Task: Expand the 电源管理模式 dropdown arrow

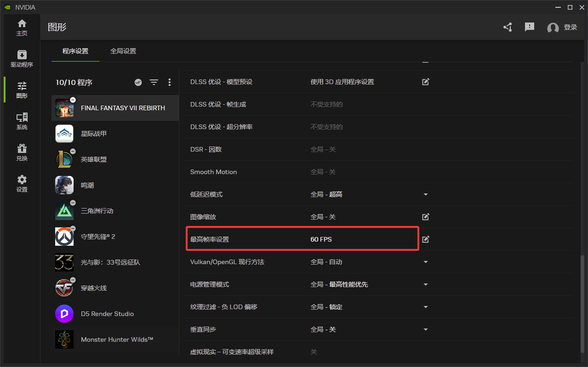Action: click(426, 284)
